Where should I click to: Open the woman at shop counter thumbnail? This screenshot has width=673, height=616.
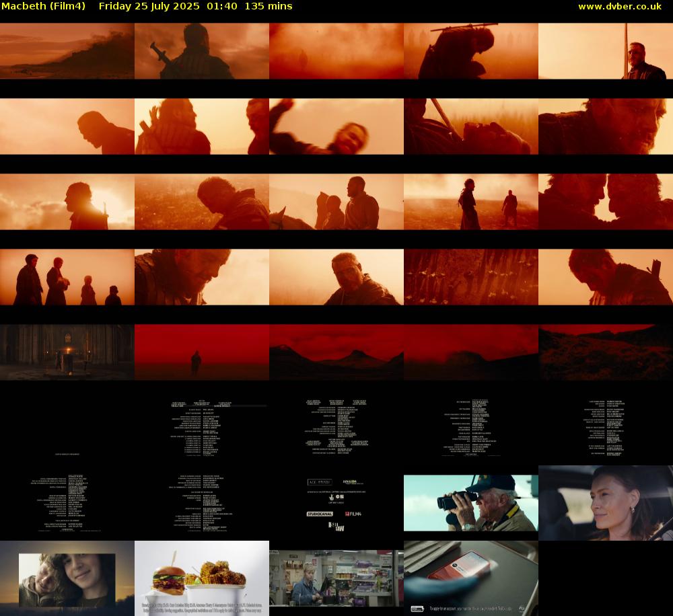coord(336,578)
